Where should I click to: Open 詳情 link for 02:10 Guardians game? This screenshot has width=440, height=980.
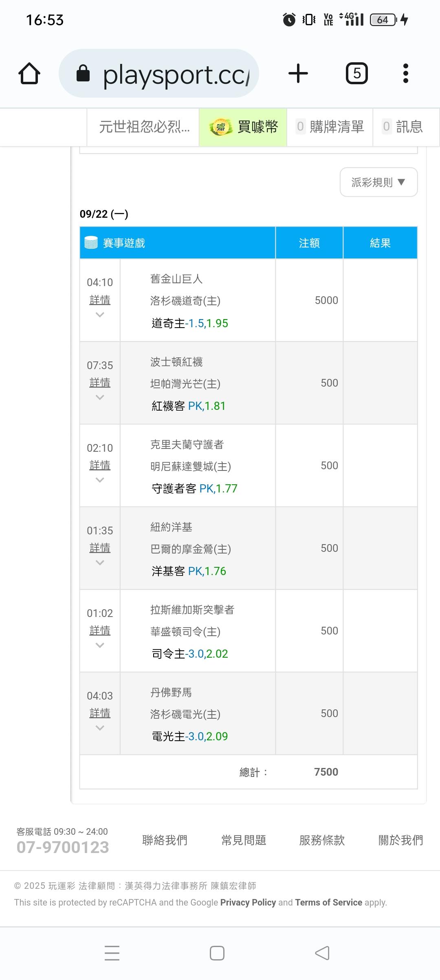[100, 465]
